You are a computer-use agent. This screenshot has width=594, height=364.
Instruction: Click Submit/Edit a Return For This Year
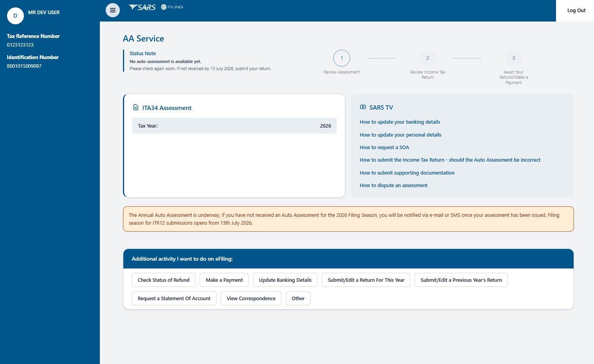(x=366, y=280)
